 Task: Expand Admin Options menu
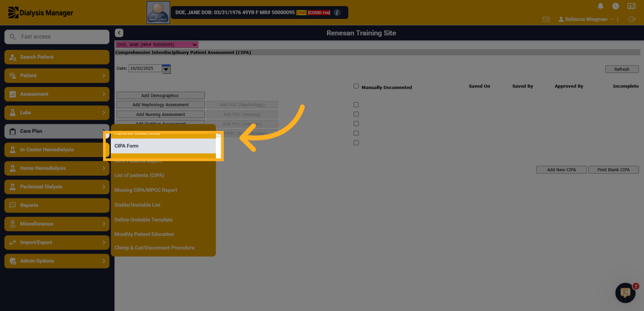pos(57,261)
